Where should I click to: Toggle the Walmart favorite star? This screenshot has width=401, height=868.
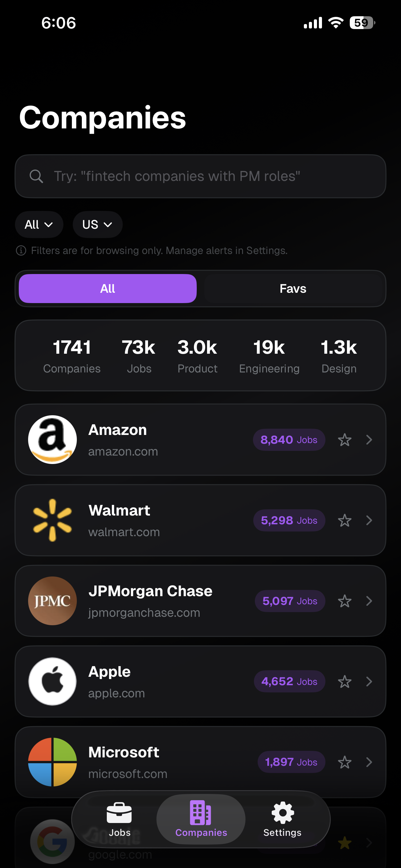click(344, 520)
